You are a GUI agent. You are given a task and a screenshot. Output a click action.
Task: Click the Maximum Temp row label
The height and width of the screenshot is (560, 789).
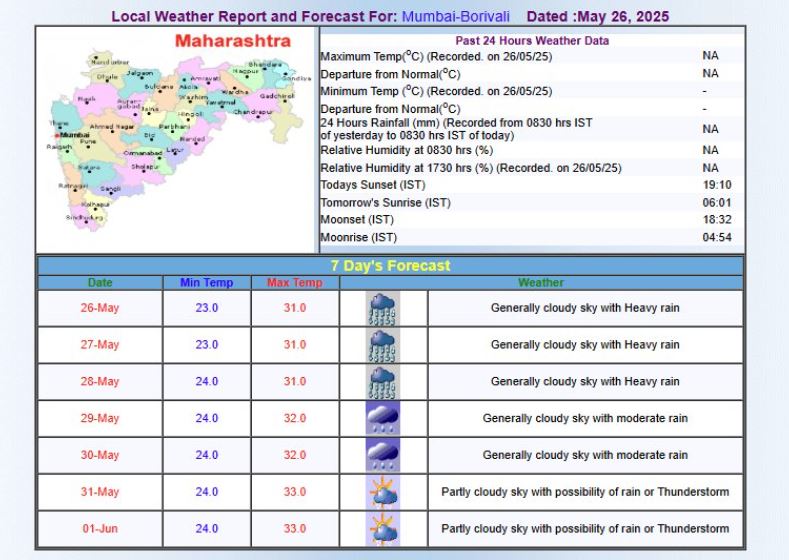coord(436,56)
